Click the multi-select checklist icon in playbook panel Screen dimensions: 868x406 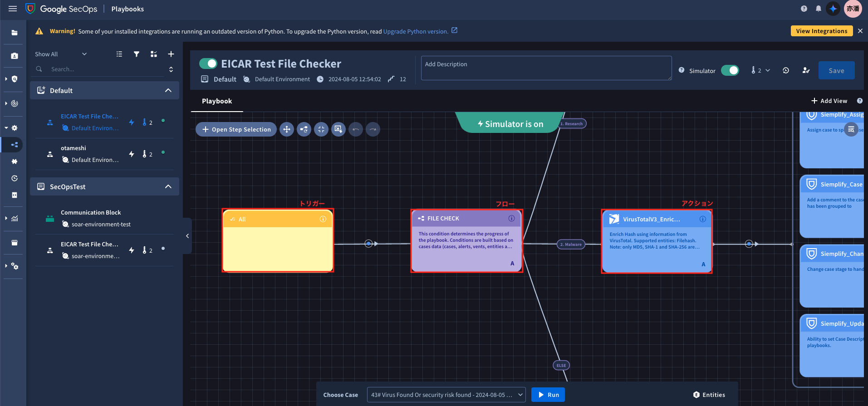(x=154, y=54)
